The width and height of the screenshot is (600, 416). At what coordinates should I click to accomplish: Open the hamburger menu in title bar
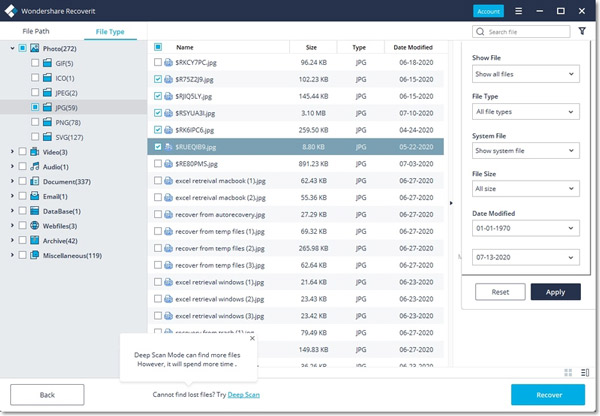coord(520,11)
